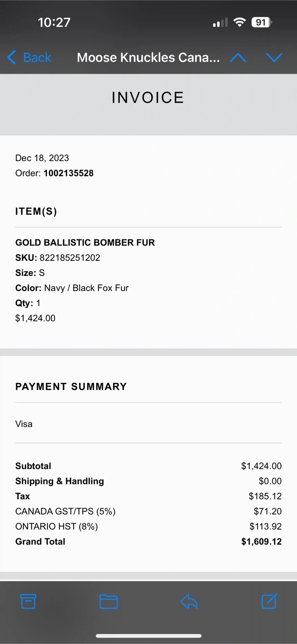Screen dimensions: 297x644
Task: Tap the Visa payment method text
Action: point(24,424)
